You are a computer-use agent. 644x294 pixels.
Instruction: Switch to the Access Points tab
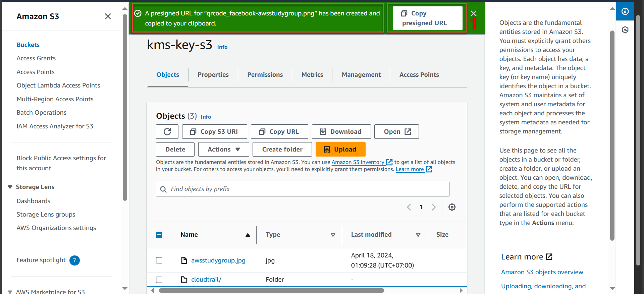[x=419, y=75]
